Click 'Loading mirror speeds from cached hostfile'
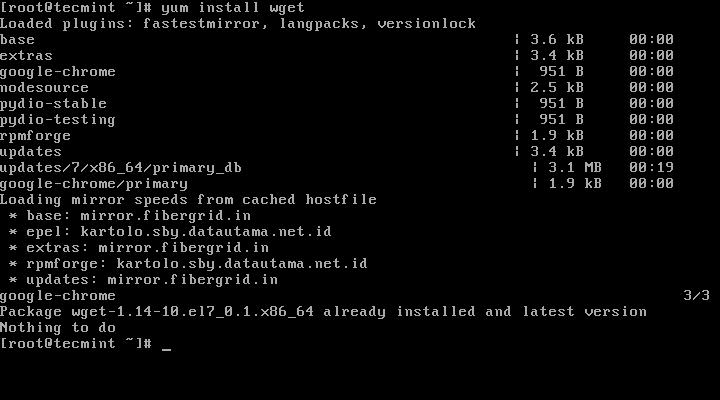The width and height of the screenshot is (720, 400). point(188,200)
